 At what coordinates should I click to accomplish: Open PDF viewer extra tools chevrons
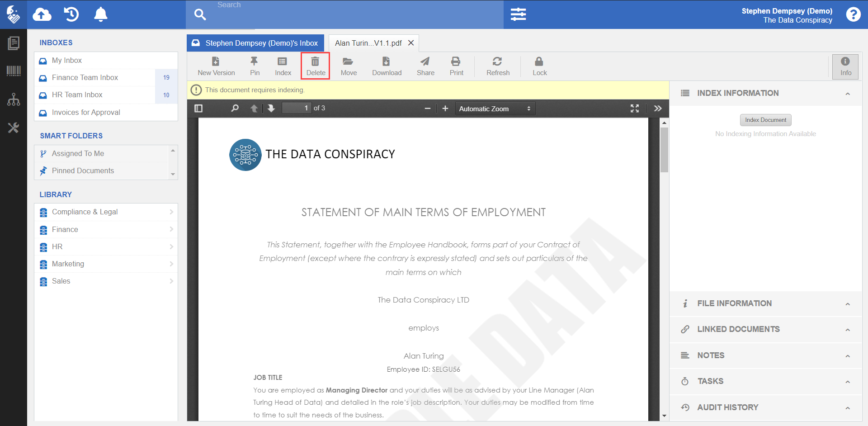coord(658,109)
